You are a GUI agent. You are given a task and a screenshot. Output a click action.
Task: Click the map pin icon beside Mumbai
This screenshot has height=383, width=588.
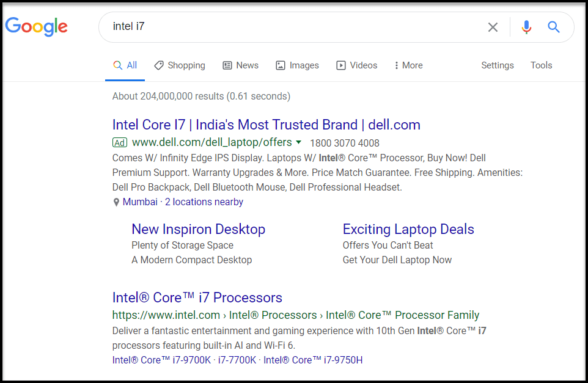[116, 202]
